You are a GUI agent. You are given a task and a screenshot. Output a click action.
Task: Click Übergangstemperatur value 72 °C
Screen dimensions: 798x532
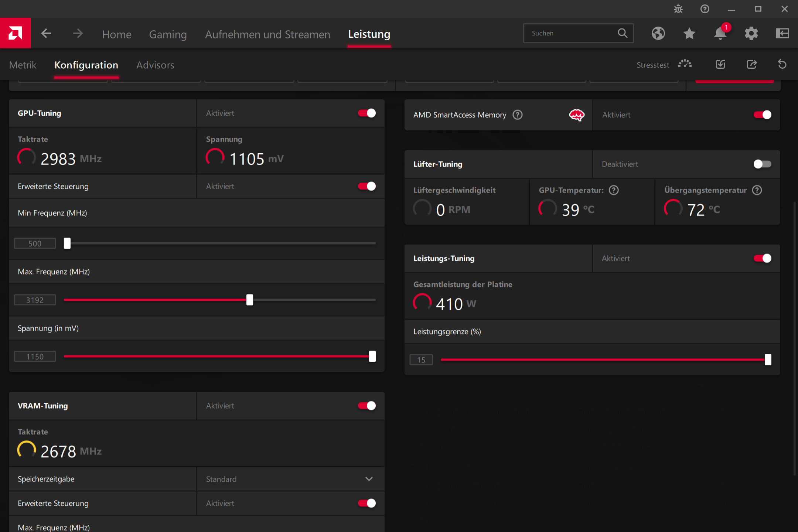pos(704,210)
